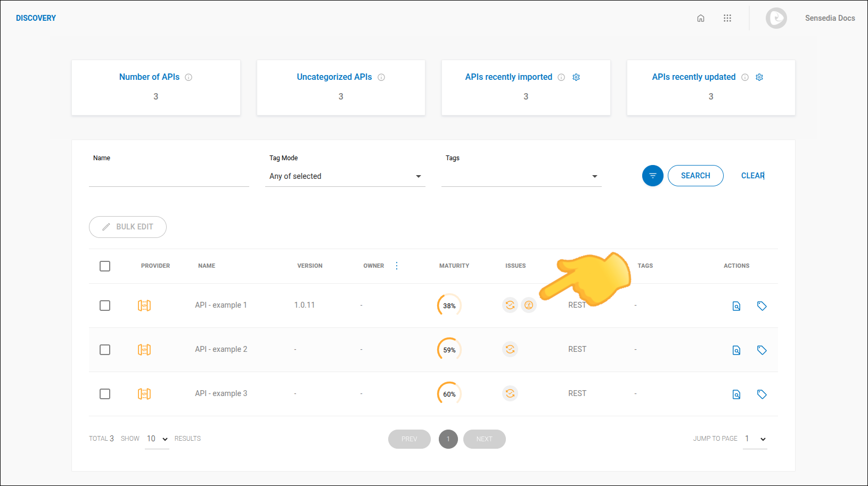The height and width of the screenshot is (486, 868).
Task: Select the checkbox for API - example 1
Action: [x=105, y=305]
